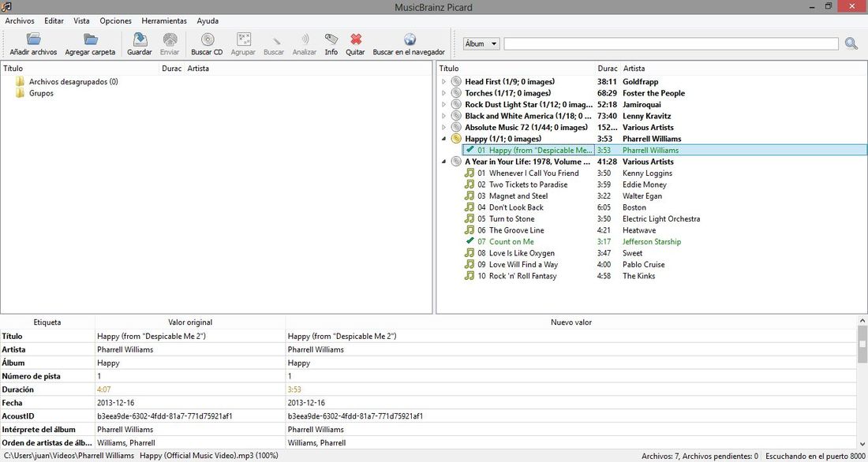Click the green checkmark on the Happy track
The width and height of the screenshot is (868, 462).
click(x=470, y=150)
